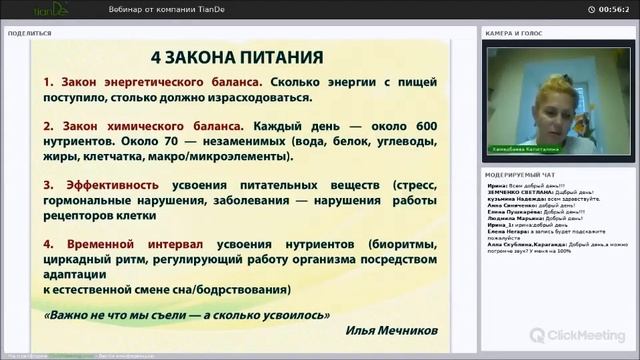Click the КАМЕРА И ГОЛОС panel header
Image resolution: width=640 pixels, height=360 pixels.
(x=514, y=33)
